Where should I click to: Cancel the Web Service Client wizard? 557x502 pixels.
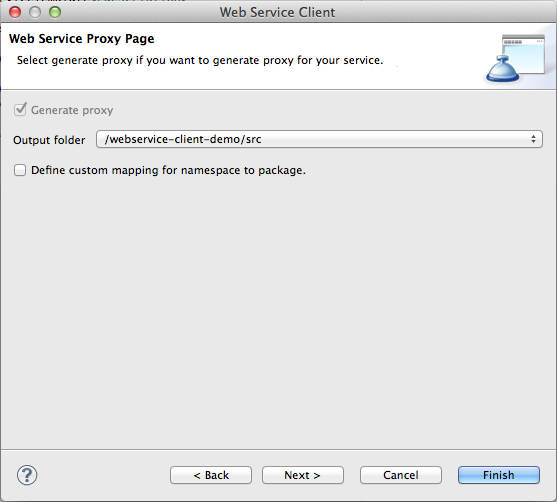401,475
